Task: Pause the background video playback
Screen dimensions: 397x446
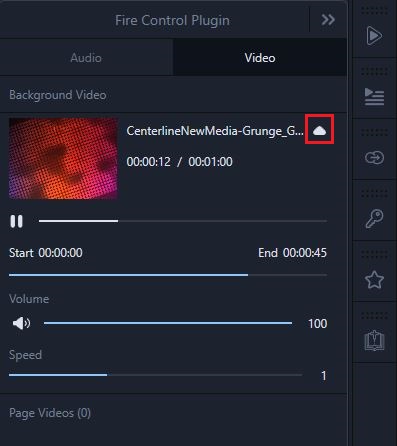Action: coord(16,221)
